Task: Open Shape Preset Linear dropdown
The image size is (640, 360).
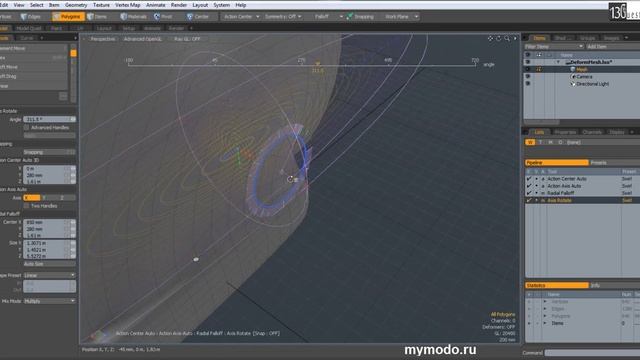Action: point(49,275)
